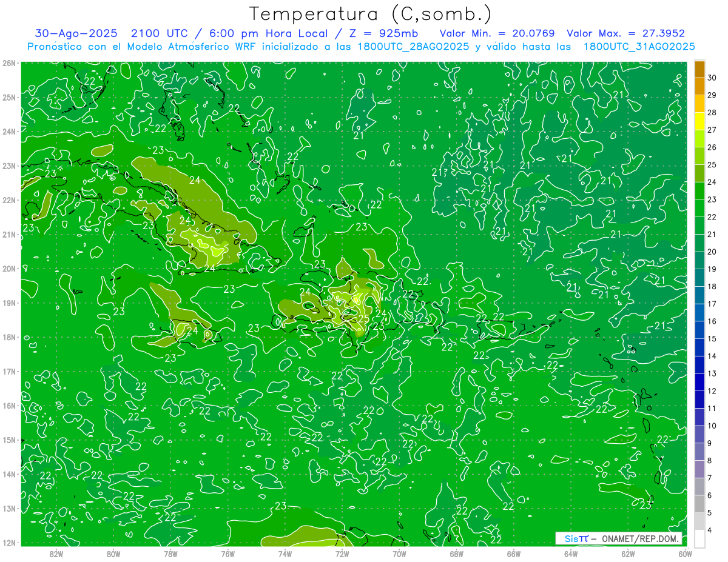Click the '70W' longitude label

(x=399, y=554)
